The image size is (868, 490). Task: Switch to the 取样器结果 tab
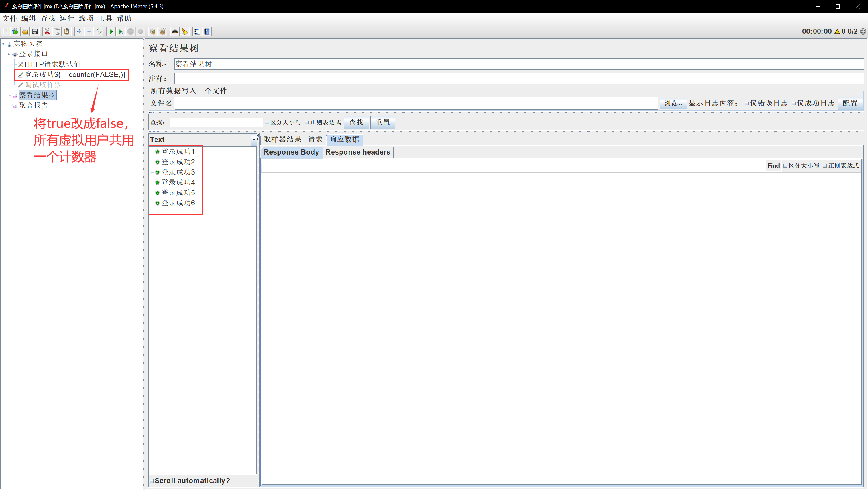click(x=282, y=139)
